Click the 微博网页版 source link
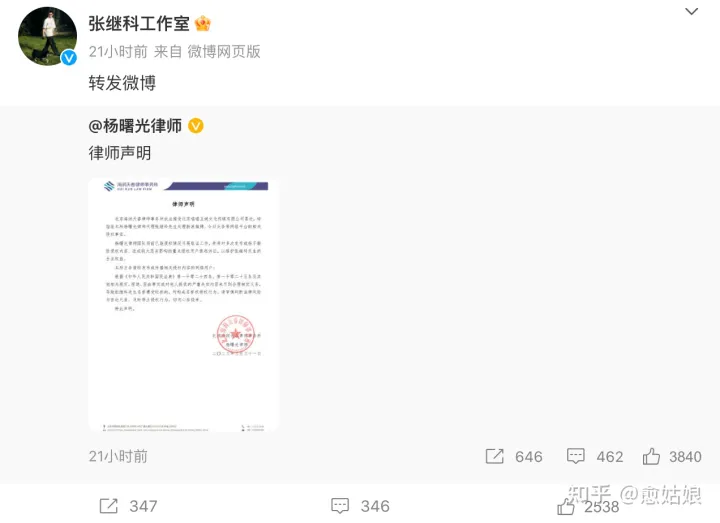 coord(224,51)
